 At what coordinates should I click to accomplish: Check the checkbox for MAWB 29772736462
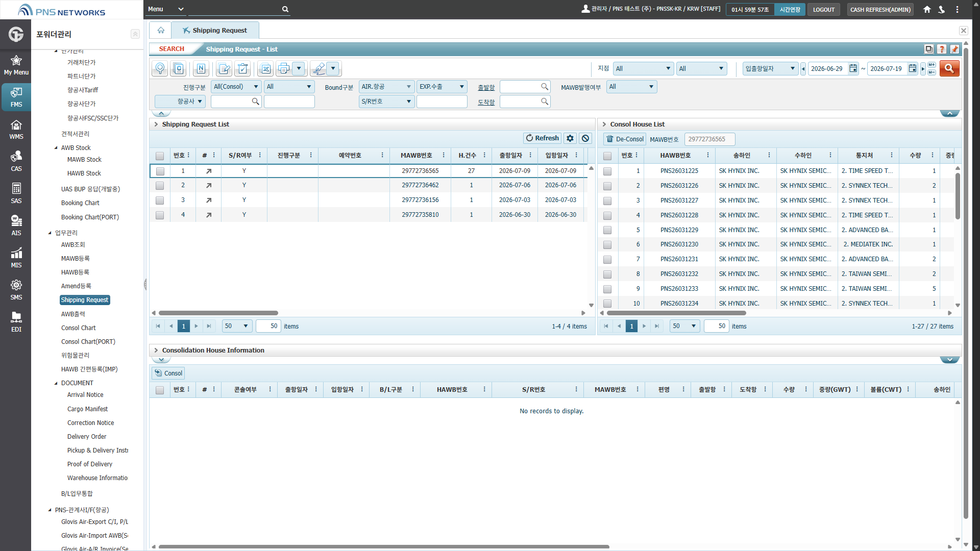coord(160,186)
